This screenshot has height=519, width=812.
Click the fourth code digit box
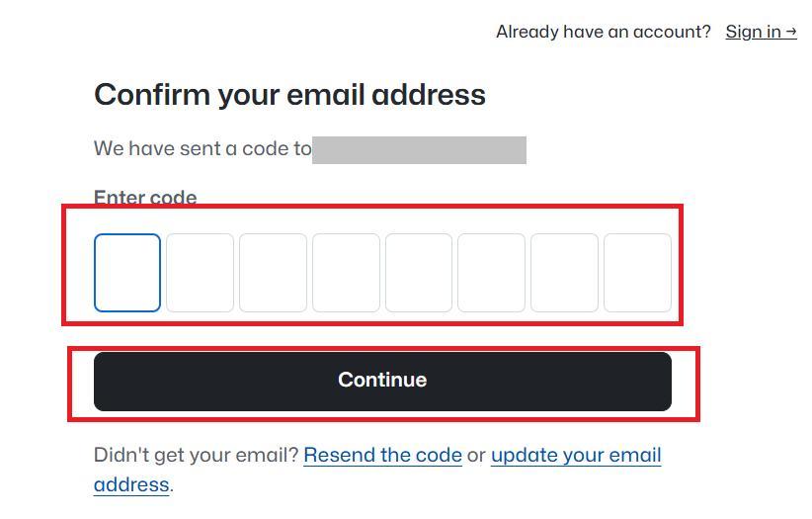click(x=347, y=273)
